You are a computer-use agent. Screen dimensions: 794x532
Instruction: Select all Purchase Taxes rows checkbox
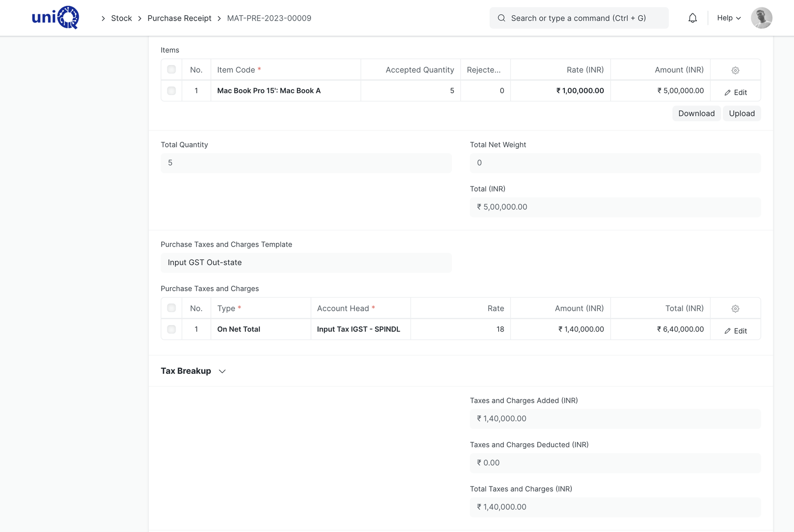click(x=172, y=308)
